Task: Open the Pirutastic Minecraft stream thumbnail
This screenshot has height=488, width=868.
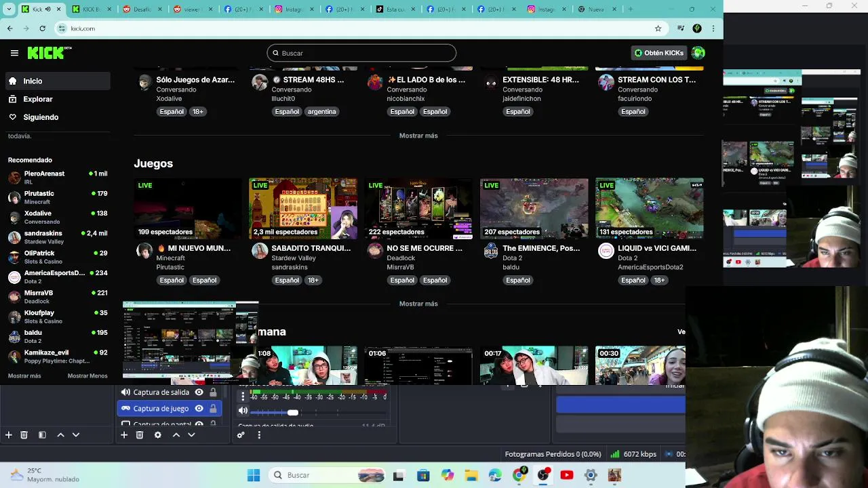Action: [x=188, y=209]
